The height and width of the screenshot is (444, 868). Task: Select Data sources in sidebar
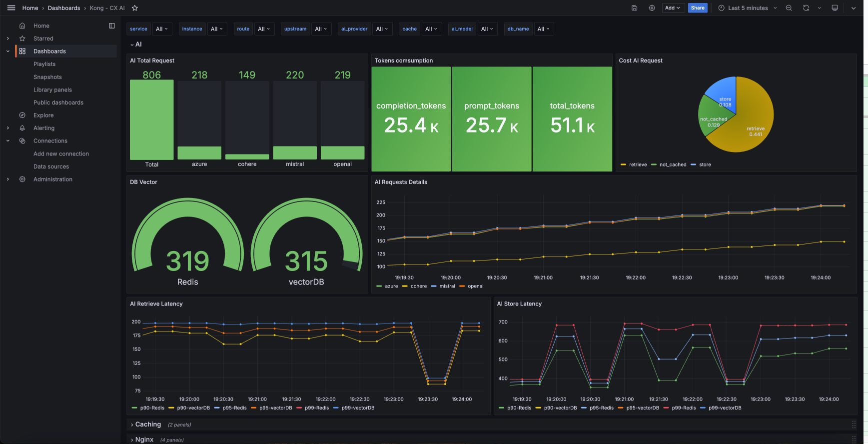51,166
